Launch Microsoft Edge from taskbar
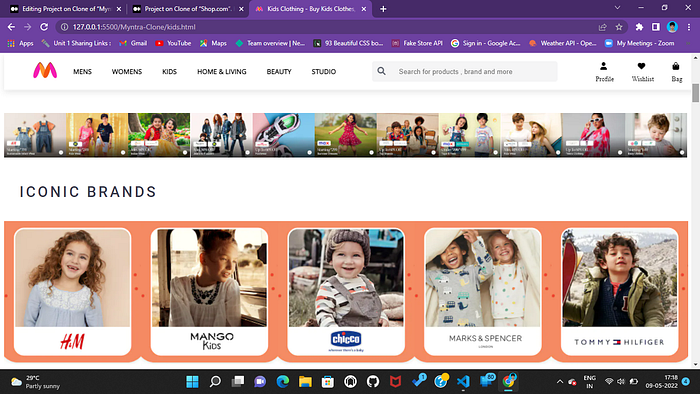Image resolution: width=700 pixels, height=394 pixels. coord(283,382)
